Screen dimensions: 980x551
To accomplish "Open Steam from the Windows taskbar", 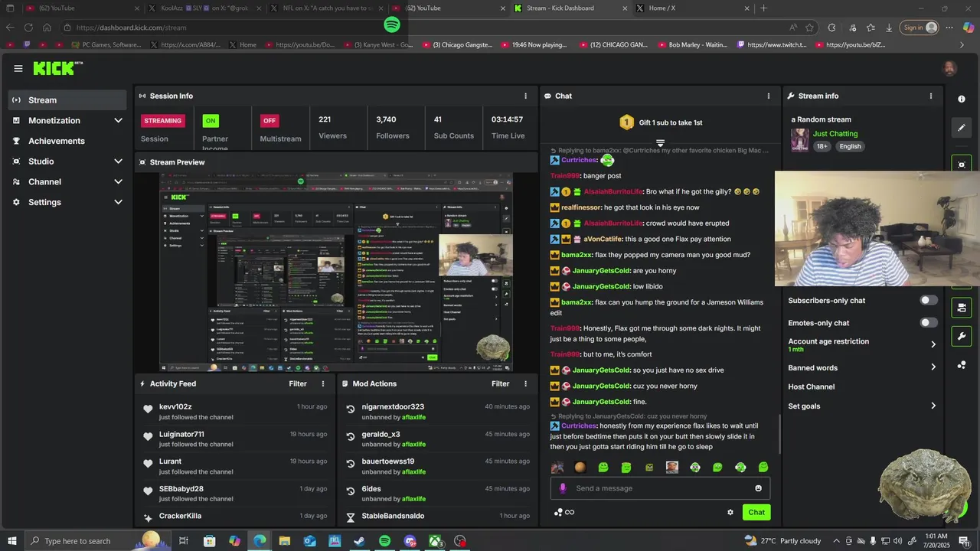I will [359, 541].
